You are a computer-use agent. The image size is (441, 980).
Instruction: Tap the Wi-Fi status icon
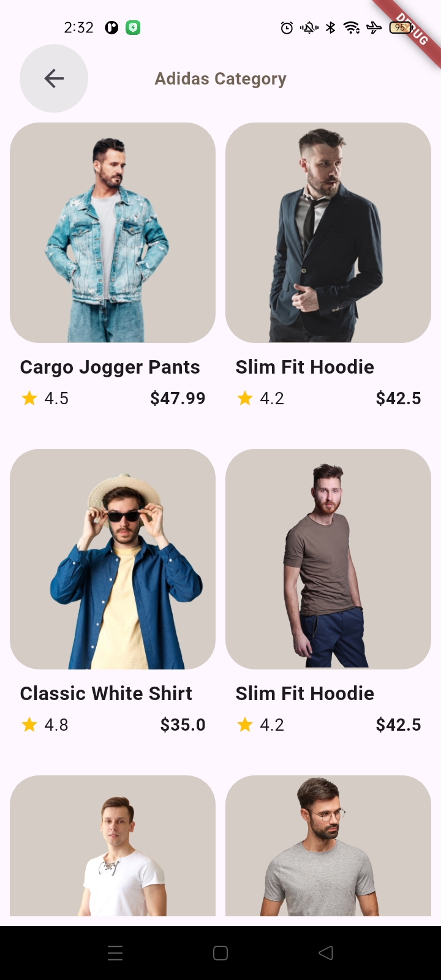[x=352, y=28]
